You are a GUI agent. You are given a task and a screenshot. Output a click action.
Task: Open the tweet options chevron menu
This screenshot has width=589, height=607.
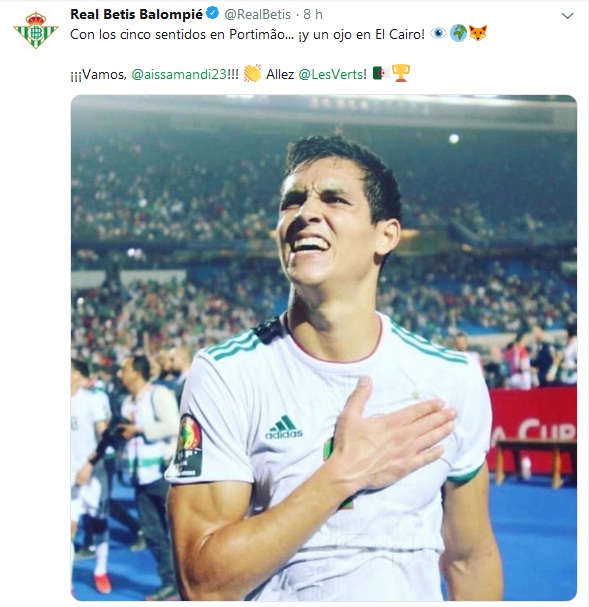point(567,16)
